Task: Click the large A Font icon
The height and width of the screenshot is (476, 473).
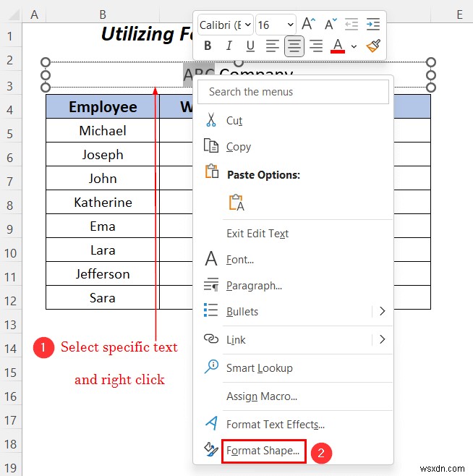Action: (x=211, y=259)
